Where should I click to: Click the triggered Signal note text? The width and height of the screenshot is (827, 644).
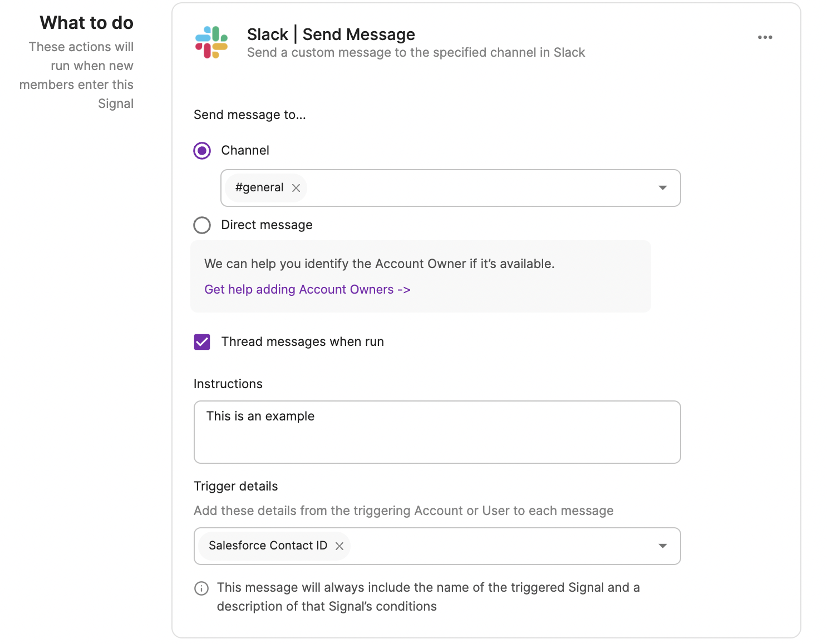429,597
